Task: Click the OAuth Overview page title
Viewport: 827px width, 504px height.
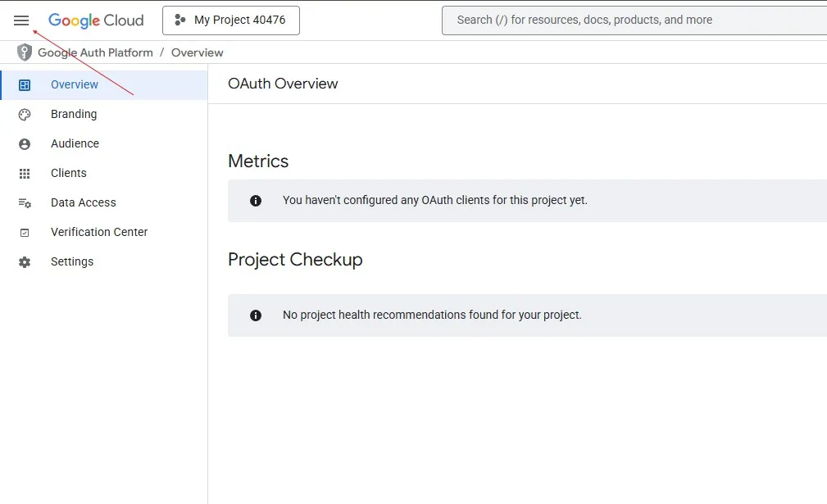Action: tap(283, 84)
